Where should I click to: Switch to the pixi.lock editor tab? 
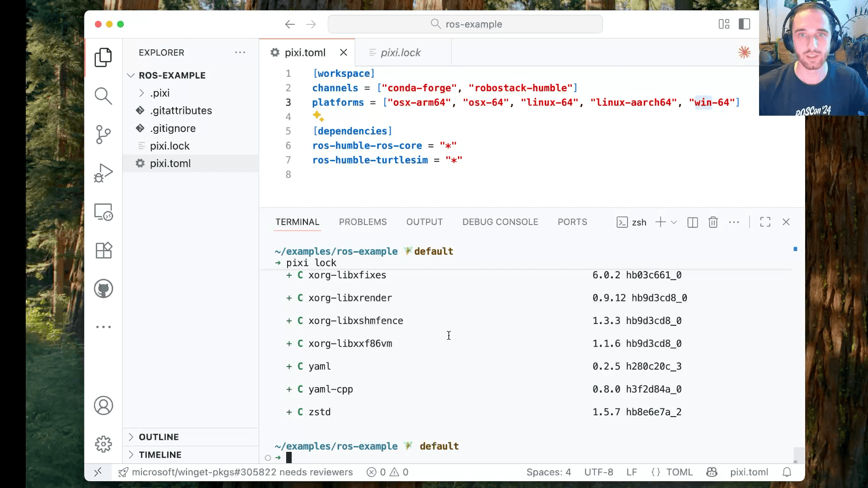click(400, 53)
